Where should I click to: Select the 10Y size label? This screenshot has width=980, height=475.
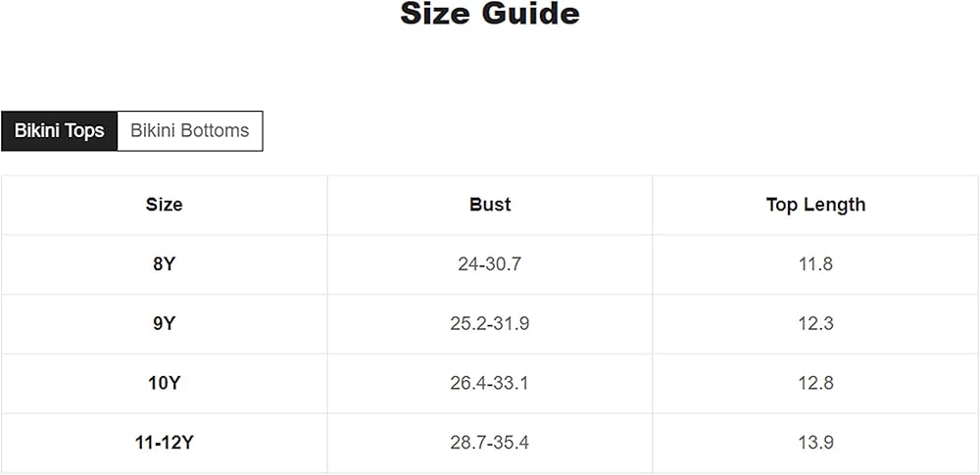click(x=164, y=383)
